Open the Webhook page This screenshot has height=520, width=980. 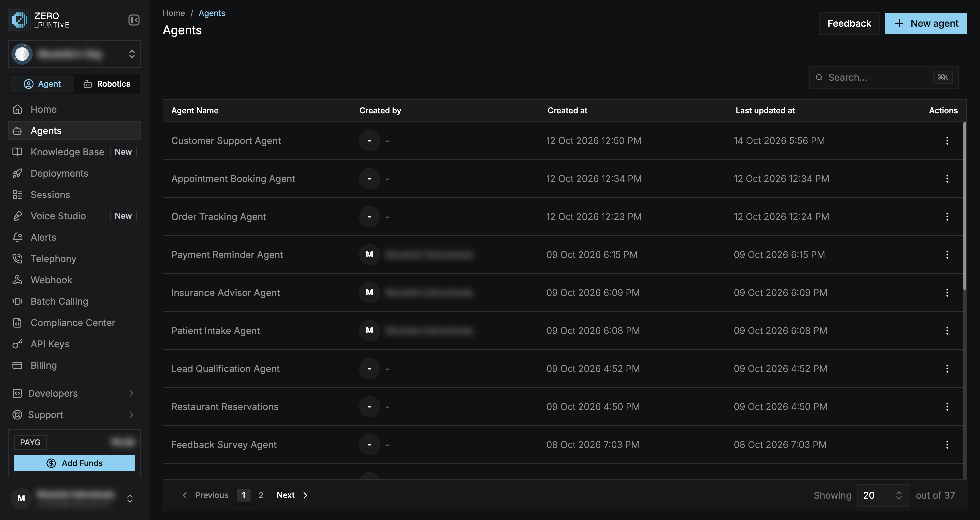[x=74, y=280]
